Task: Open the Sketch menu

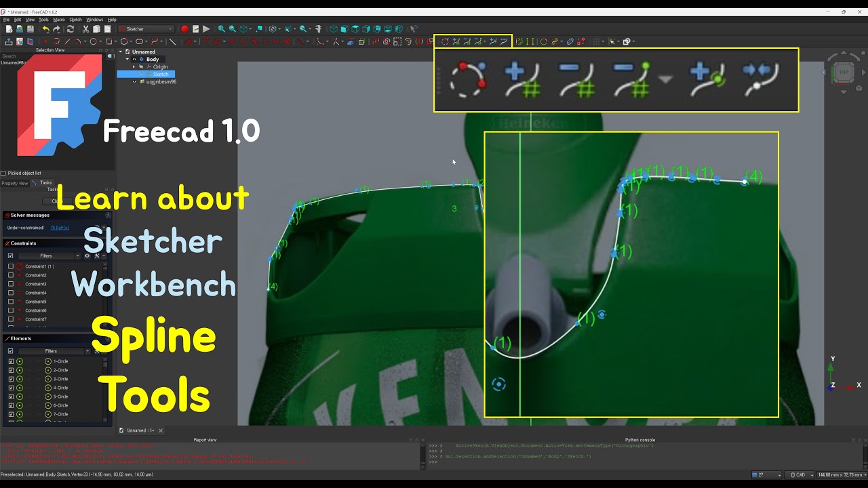Action: click(75, 20)
